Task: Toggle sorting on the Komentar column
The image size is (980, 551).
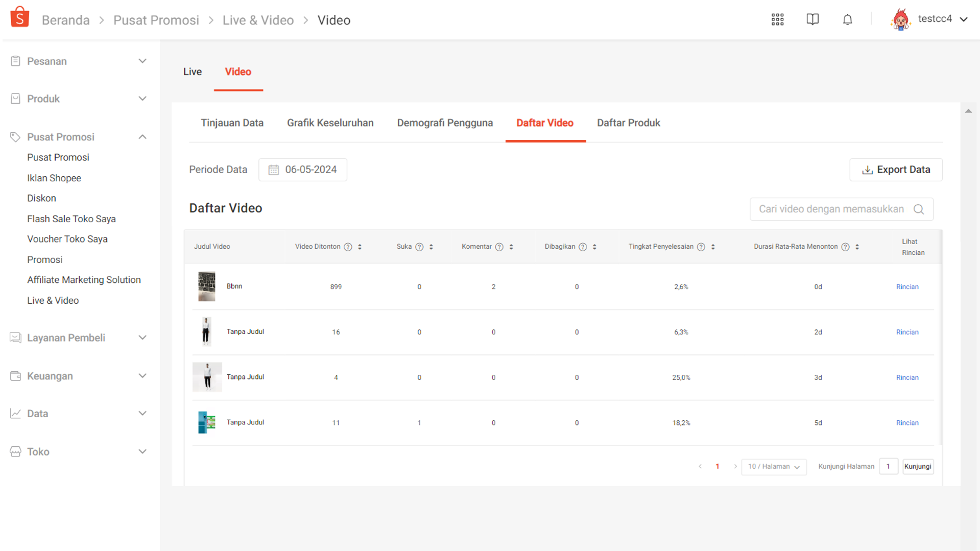Action: pyautogui.click(x=512, y=246)
